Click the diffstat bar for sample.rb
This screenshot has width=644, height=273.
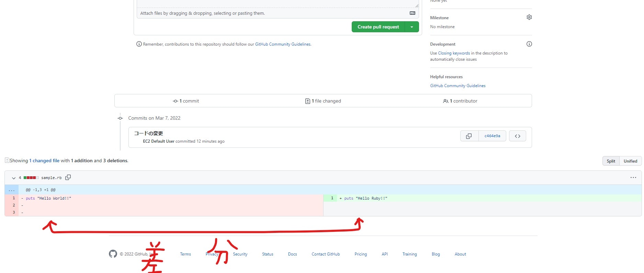31,178
